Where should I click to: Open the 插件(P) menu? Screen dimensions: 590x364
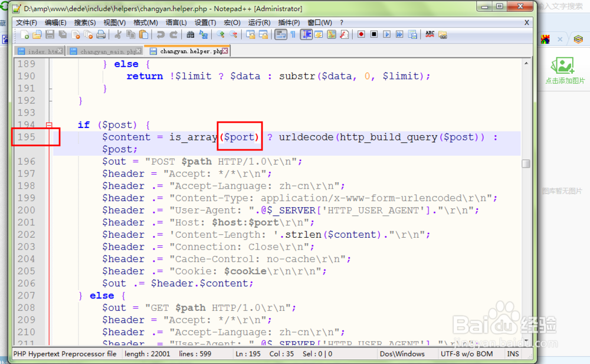pos(289,22)
